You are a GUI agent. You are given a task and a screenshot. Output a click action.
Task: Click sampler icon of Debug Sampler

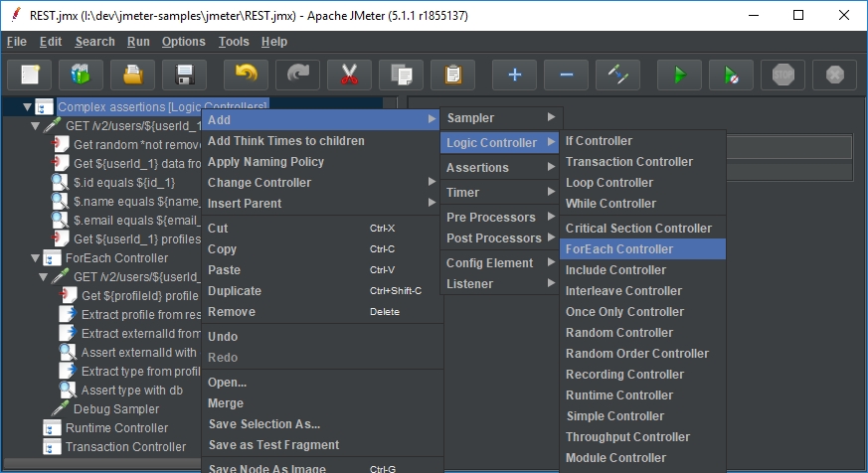point(60,408)
